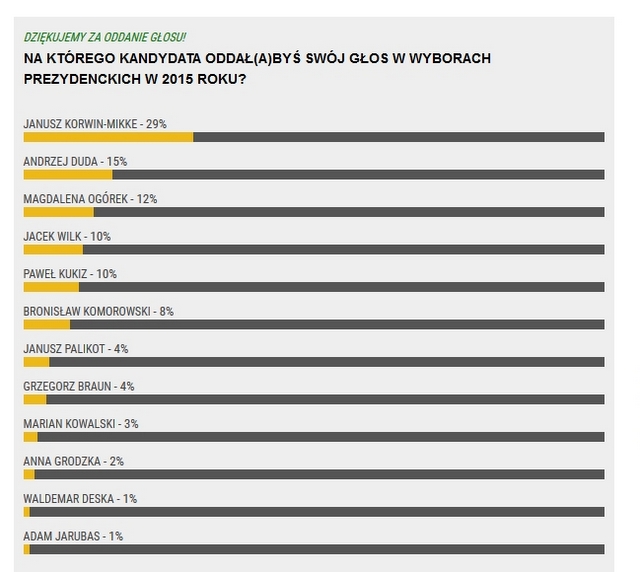Click the yellow Janusz Korwin-Mikke result bar
Screen dimensions: 640x572
[x=108, y=137]
